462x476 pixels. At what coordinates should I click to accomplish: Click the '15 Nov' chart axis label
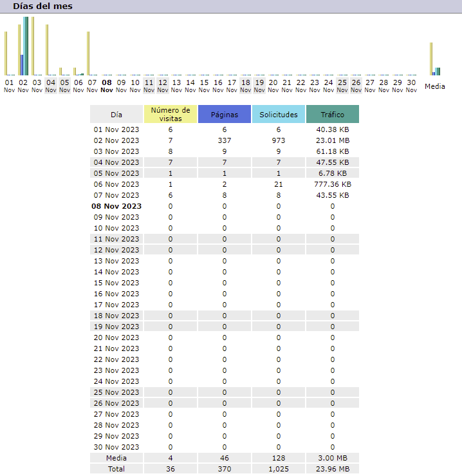204,86
